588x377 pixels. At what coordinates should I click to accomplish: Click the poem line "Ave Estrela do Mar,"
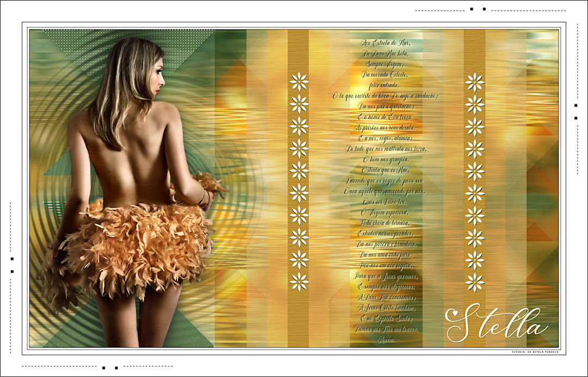point(385,42)
